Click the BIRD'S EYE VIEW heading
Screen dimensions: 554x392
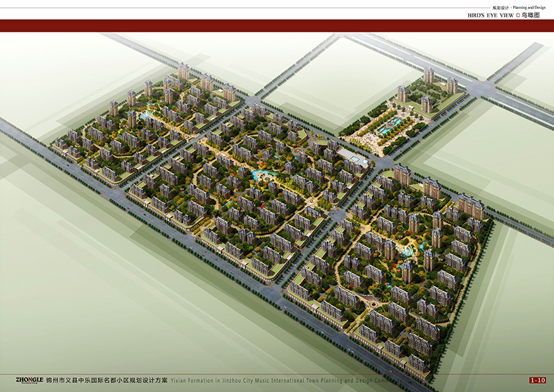(x=490, y=14)
